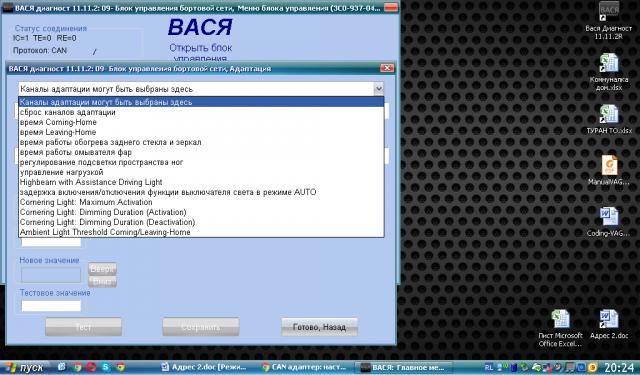
Task: Select 'Highbeam with Assistance Driving Light'
Action: [x=201, y=182]
